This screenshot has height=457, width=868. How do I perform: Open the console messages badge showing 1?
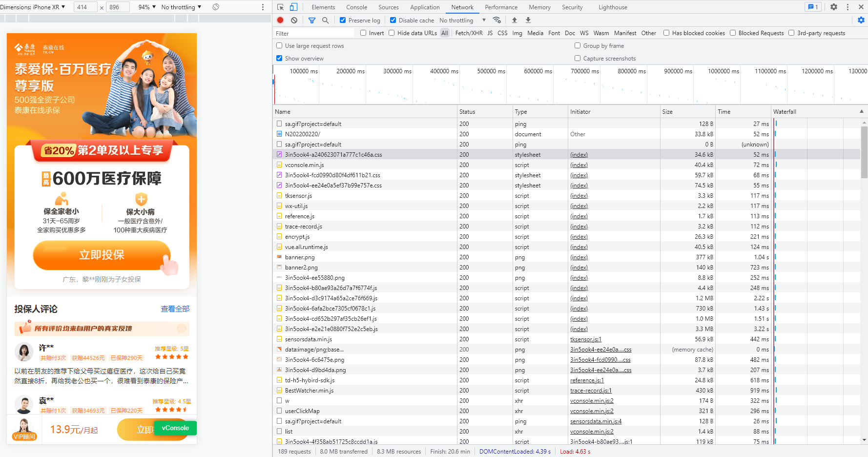pyautogui.click(x=813, y=7)
